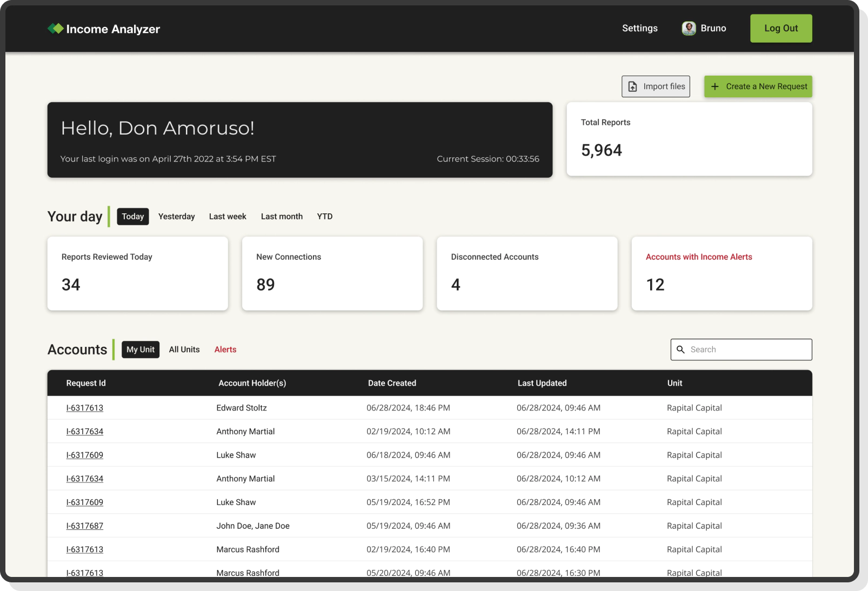Image resolution: width=868 pixels, height=591 pixels.
Task: Open the Alerts view in Accounts
Action: pyautogui.click(x=225, y=350)
